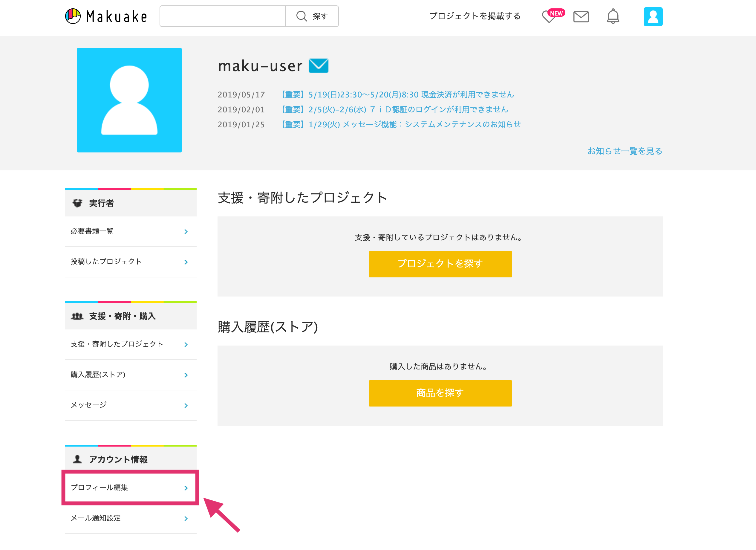This screenshot has width=756, height=550.
Task: Click the 支援・寄附・購入 people icon
Action: (x=77, y=316)
